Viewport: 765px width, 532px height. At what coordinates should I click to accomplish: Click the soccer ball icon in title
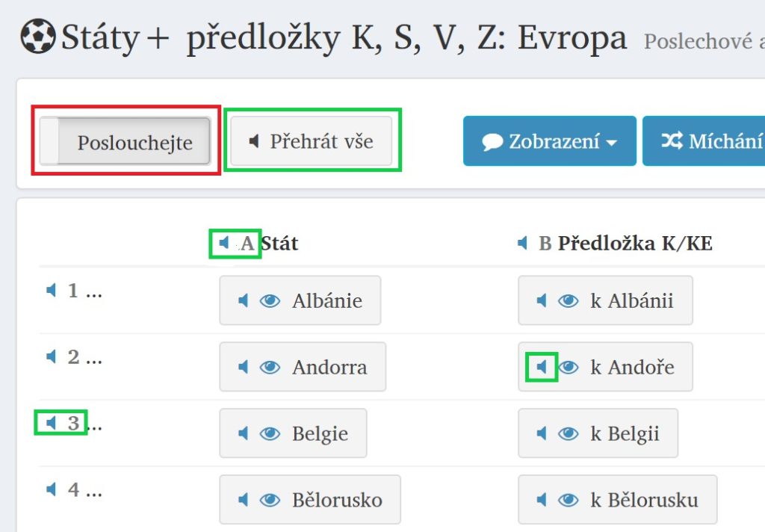(x=38, y=36)
